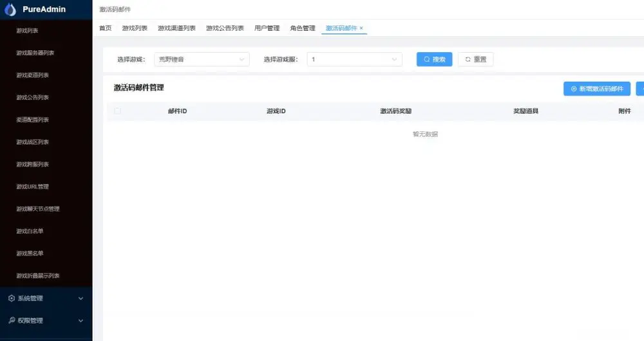Open 游戏URL管理 in the sidebar

(32, 187)
